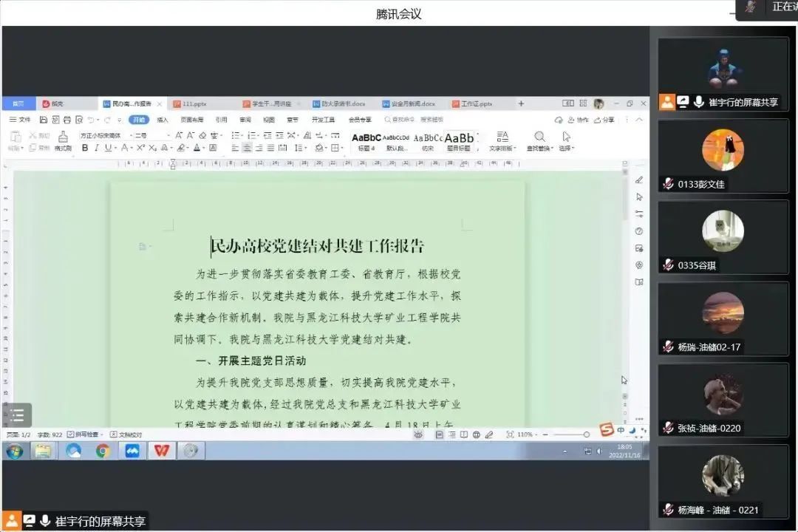Click the save icon in quick access toolbar
The height and width of the screenshot is (532, 798).
(x=44, y=120)
